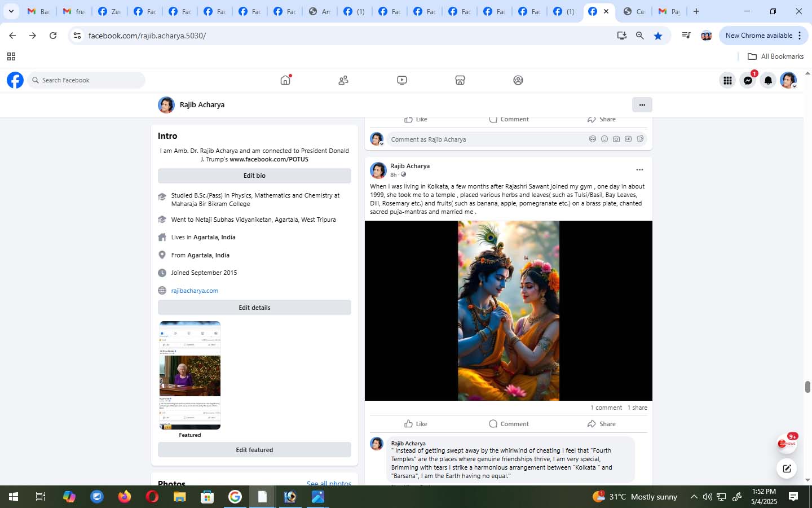
Task: Click the Facebook logo
Action: pyautogui.click(x=15, y=80)
